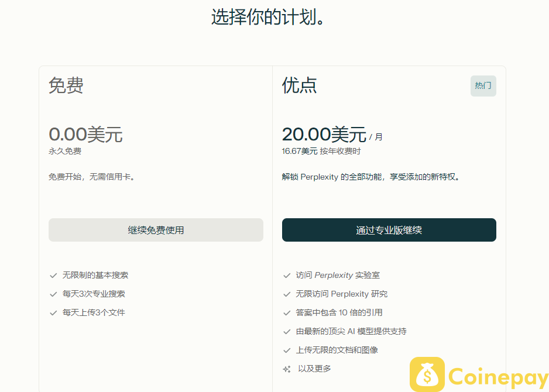
Task: Click the checkmark beside 答案中包含 10 倍的引用
Action: pyautogui.click(x=287, y=313)
